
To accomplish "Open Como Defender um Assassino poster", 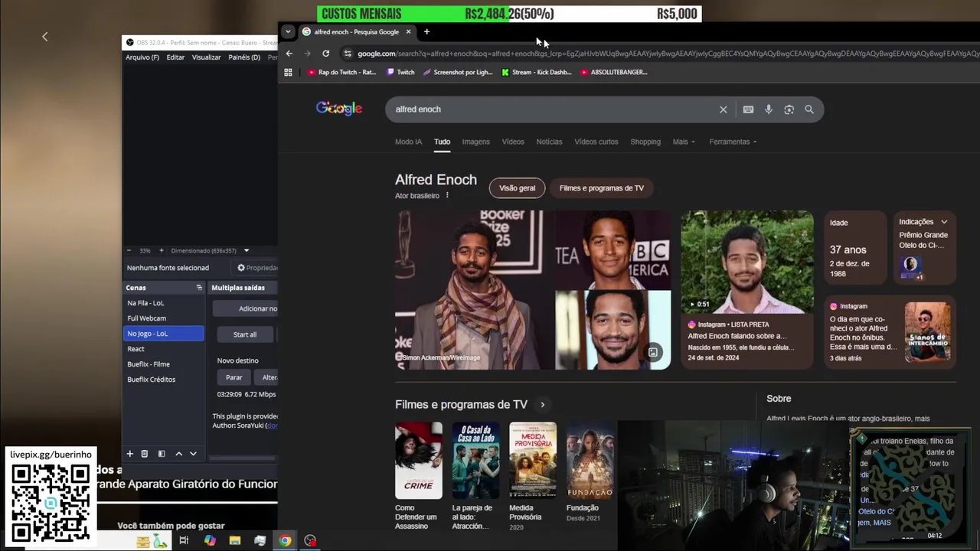I will (x=419, y=461).
